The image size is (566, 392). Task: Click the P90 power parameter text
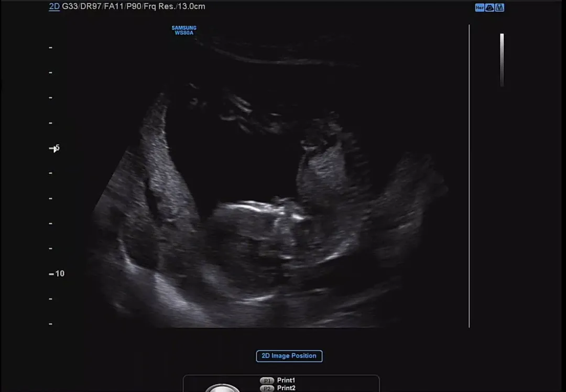pyautogui.click(x=134, y=6)
